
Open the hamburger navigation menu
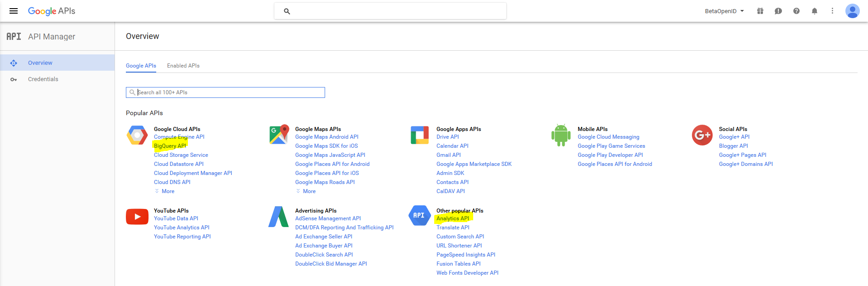pos(14,11)
